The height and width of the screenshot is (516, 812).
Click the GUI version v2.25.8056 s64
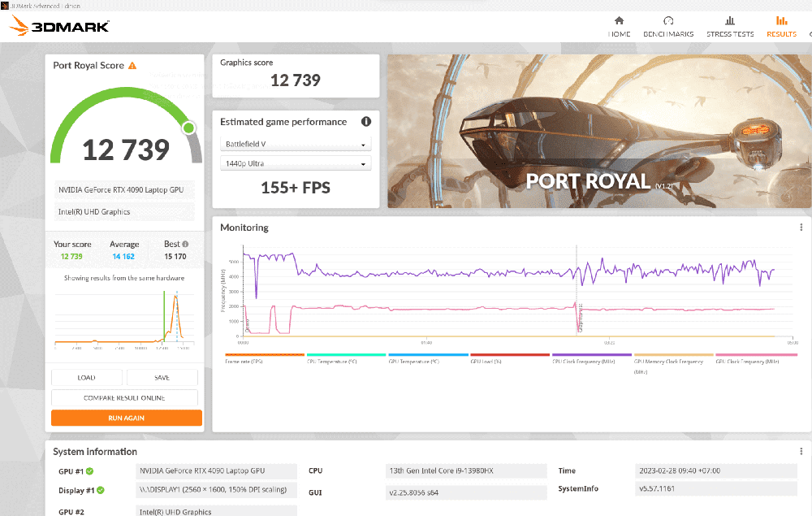click(x=466, y=492)
